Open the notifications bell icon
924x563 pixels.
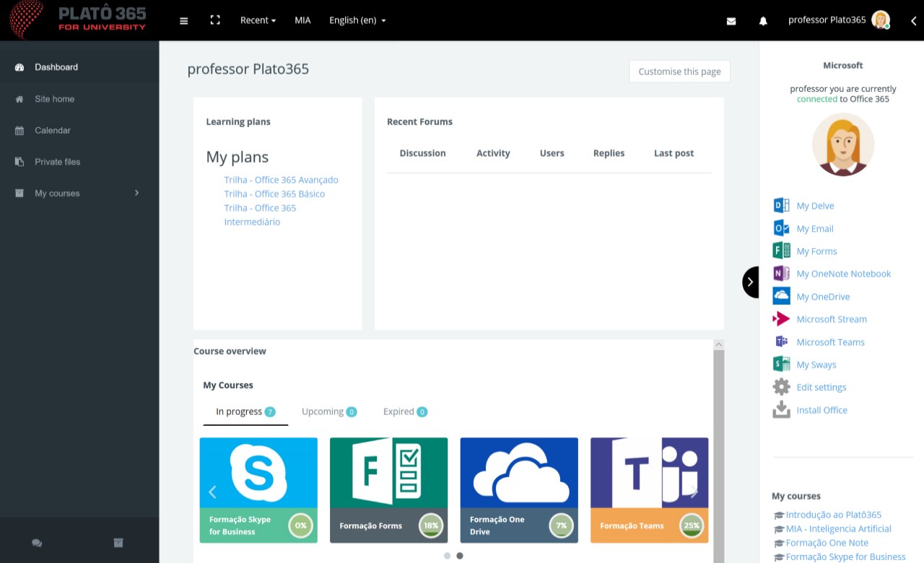pyautogui.click(x=763, y=21)
